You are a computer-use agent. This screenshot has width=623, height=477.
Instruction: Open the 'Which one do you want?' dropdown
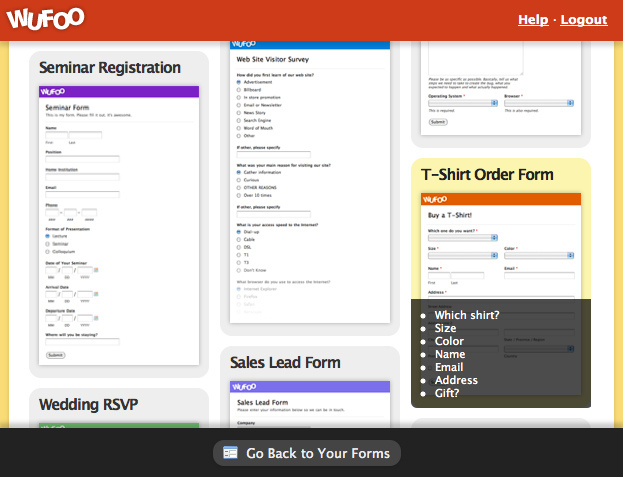coord(463,238)
